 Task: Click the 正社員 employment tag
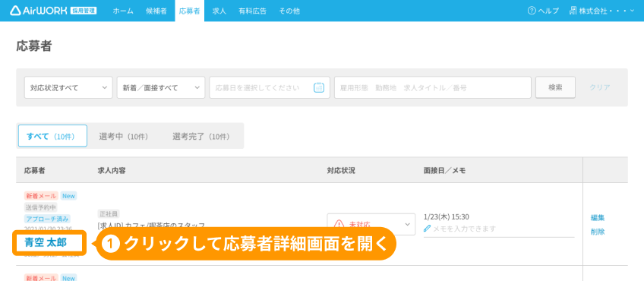(x=109, y=213)
